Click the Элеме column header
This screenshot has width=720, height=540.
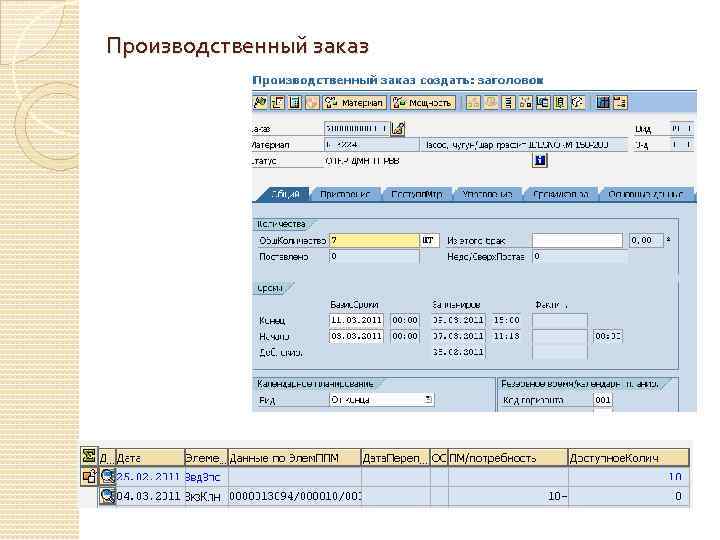pyautogui.click(x=206, y=458)
